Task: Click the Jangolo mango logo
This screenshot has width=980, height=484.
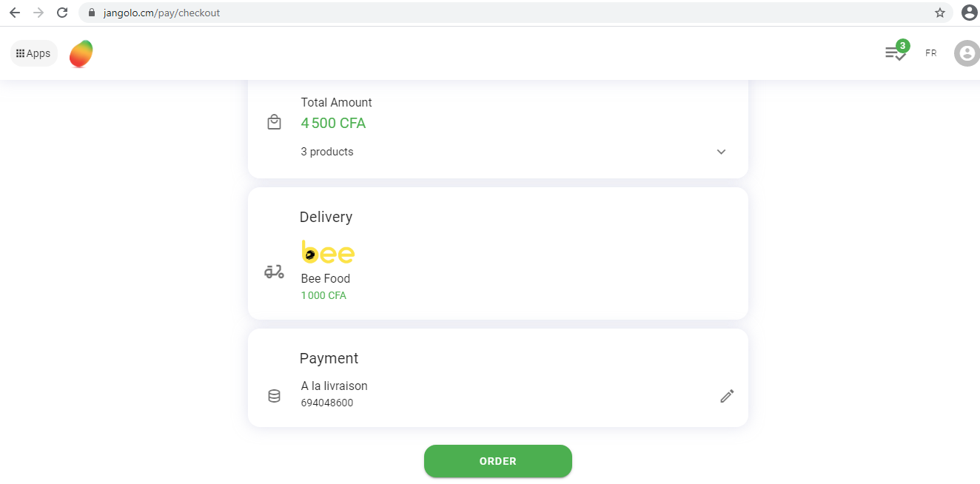Action: [81, 53]
